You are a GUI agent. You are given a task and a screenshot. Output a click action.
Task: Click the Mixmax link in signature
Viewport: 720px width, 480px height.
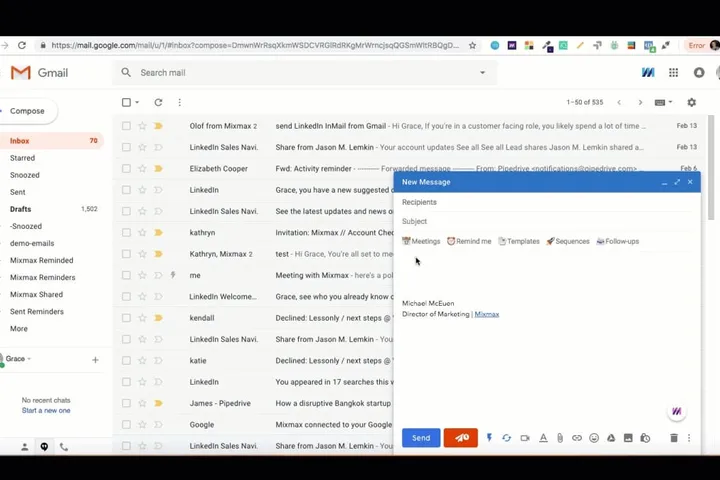point(487,314)
